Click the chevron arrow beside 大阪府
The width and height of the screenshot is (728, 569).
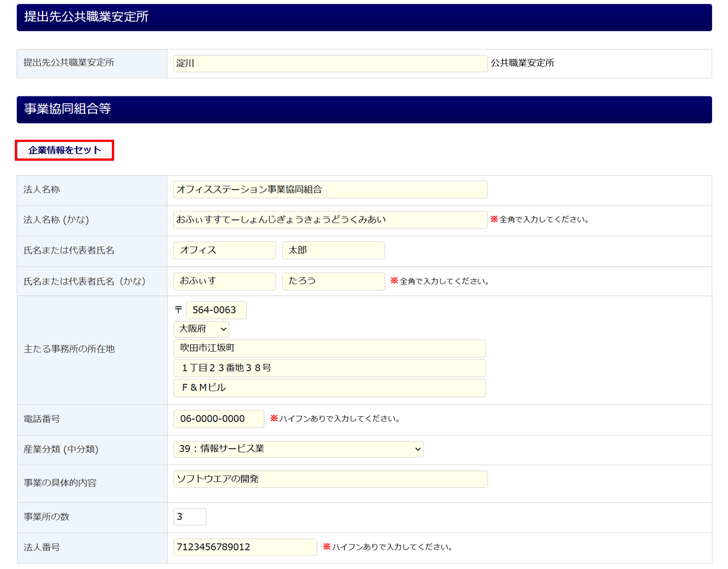223,329
